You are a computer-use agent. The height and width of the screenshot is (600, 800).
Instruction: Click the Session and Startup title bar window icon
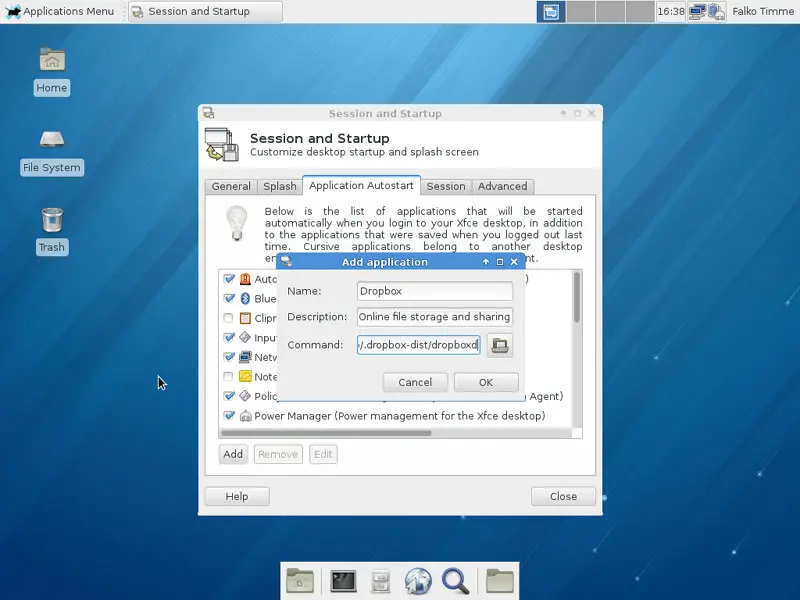coord(208,113)
